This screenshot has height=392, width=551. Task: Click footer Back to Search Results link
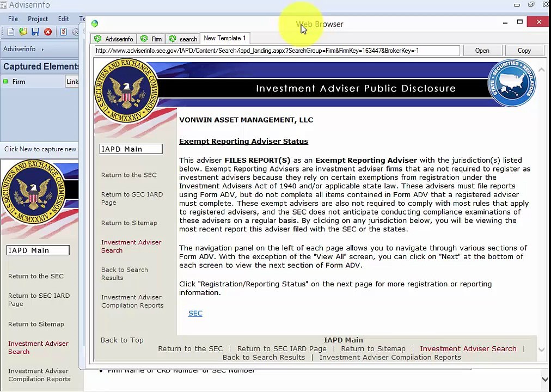pos(264,358)
